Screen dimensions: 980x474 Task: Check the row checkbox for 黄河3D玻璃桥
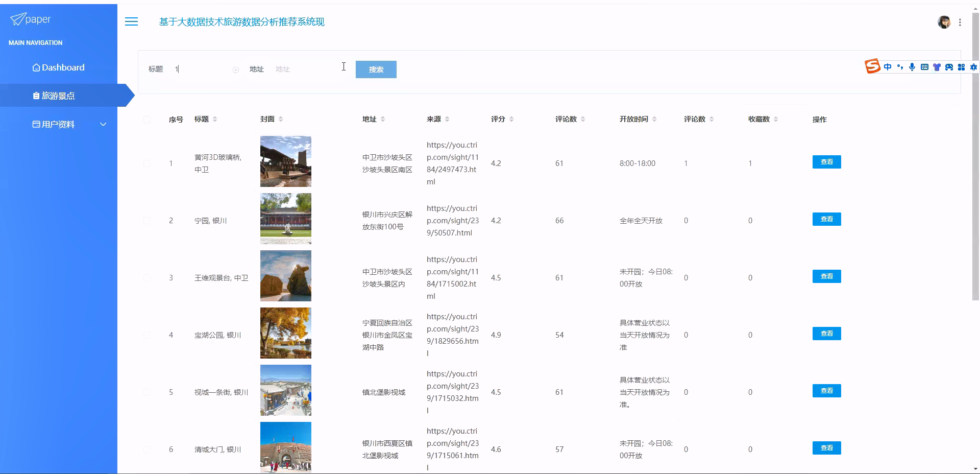148,163
